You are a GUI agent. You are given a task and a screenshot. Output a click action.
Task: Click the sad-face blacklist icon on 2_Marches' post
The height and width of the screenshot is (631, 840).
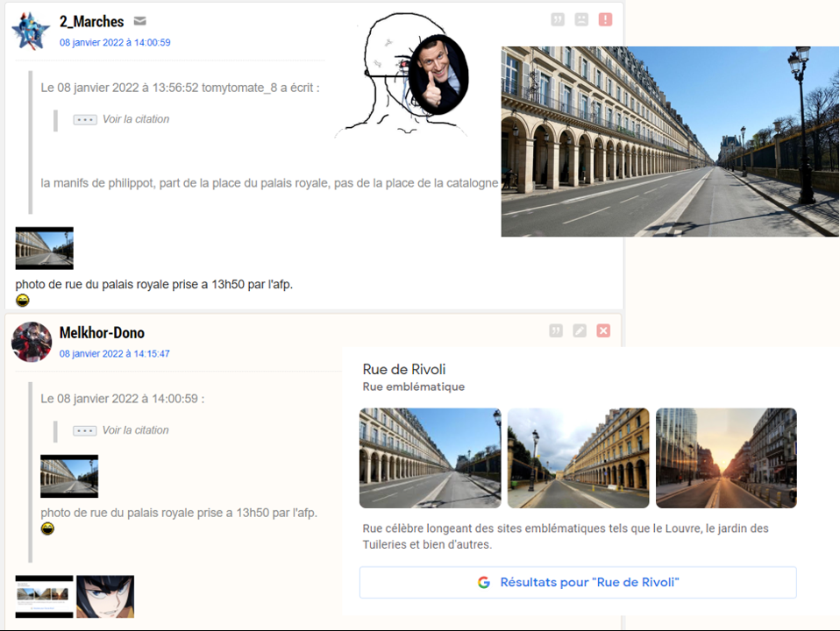click(x=581, y=19)
